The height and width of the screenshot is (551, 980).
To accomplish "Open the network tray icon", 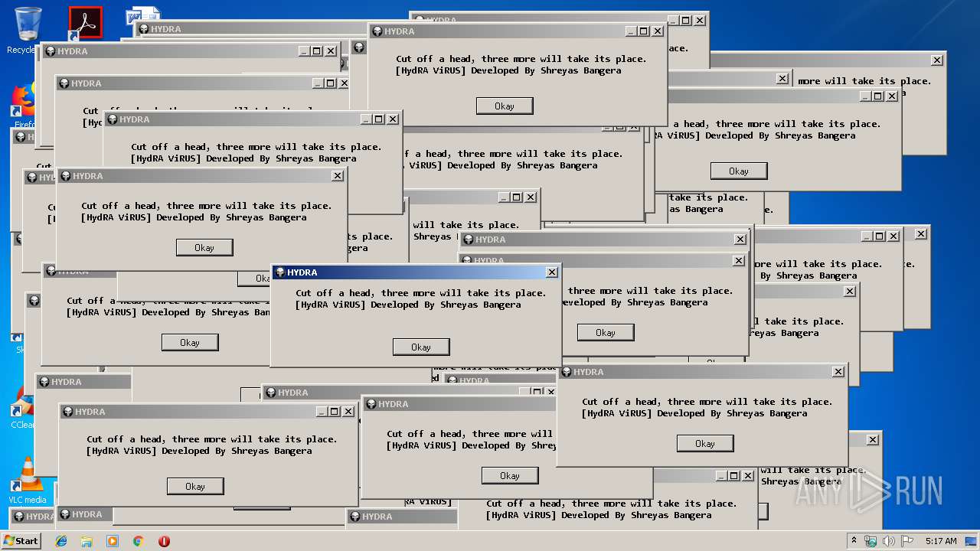I will click(x=871, y=541).
